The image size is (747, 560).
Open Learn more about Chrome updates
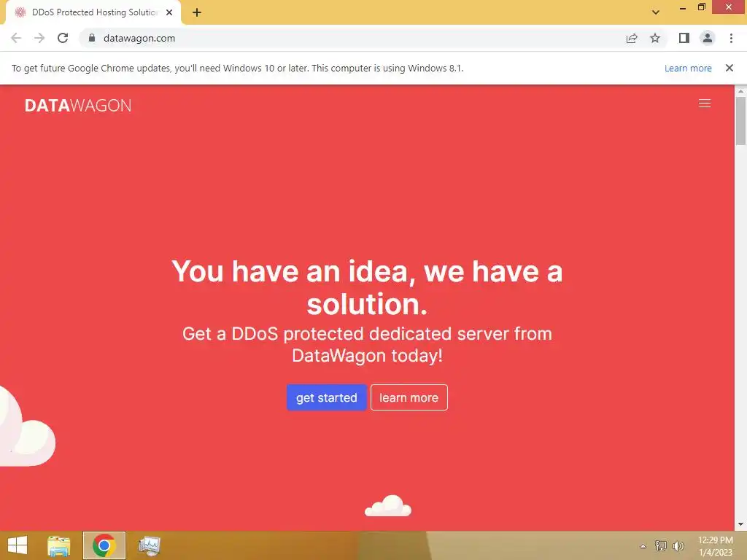[x=688, y=68]
